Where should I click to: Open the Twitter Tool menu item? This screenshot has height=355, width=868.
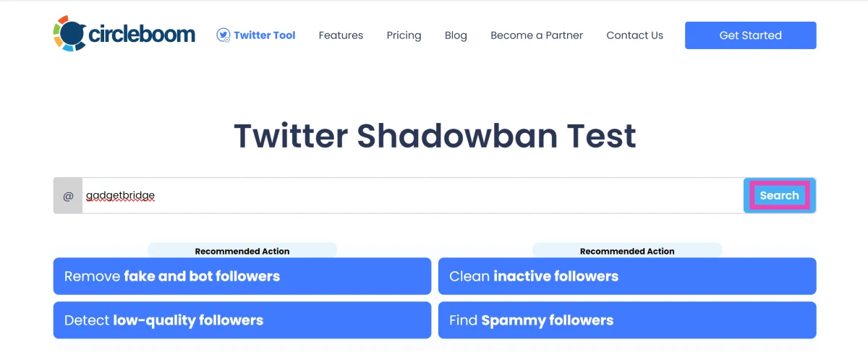coord(264,35)
